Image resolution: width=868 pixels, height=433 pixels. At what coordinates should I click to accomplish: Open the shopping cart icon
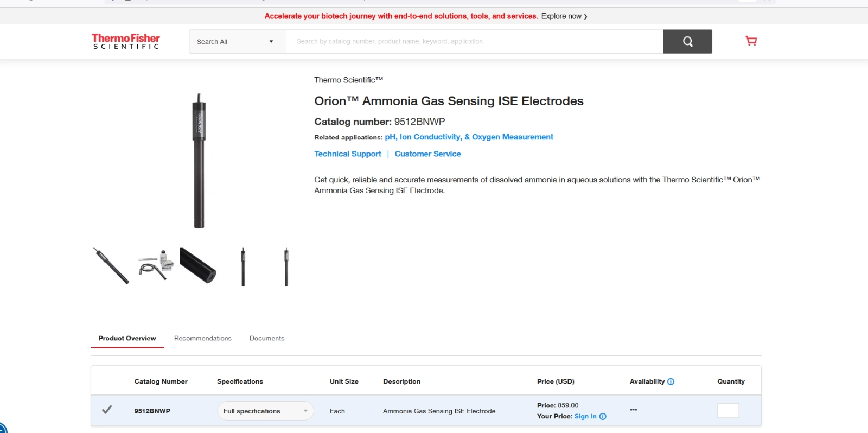pyautogui.click(x=751, y=41)
